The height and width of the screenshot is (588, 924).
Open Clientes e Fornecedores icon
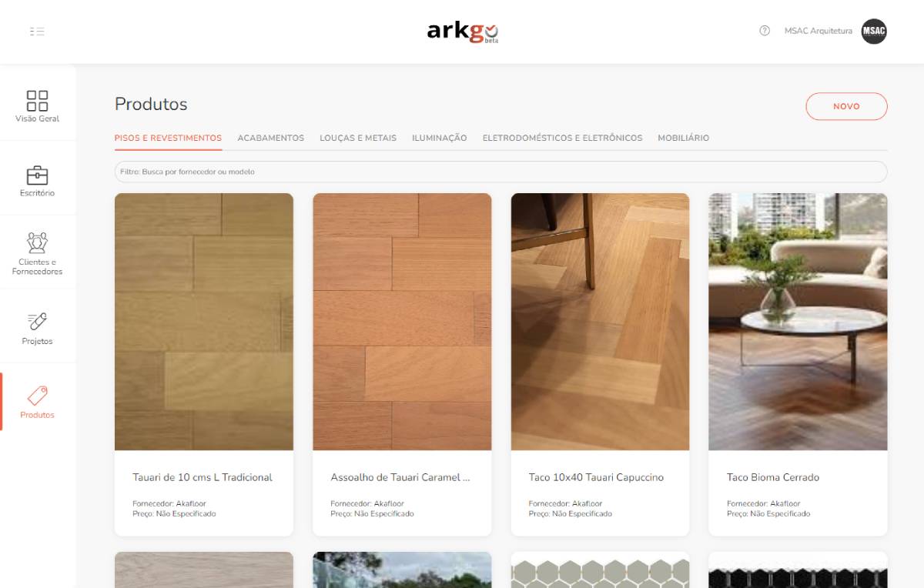pos(37,242)
